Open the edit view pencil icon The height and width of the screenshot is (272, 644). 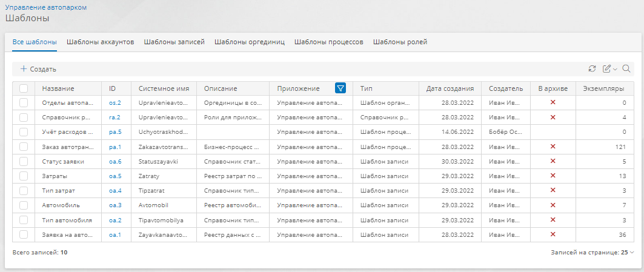coord(606,69)
